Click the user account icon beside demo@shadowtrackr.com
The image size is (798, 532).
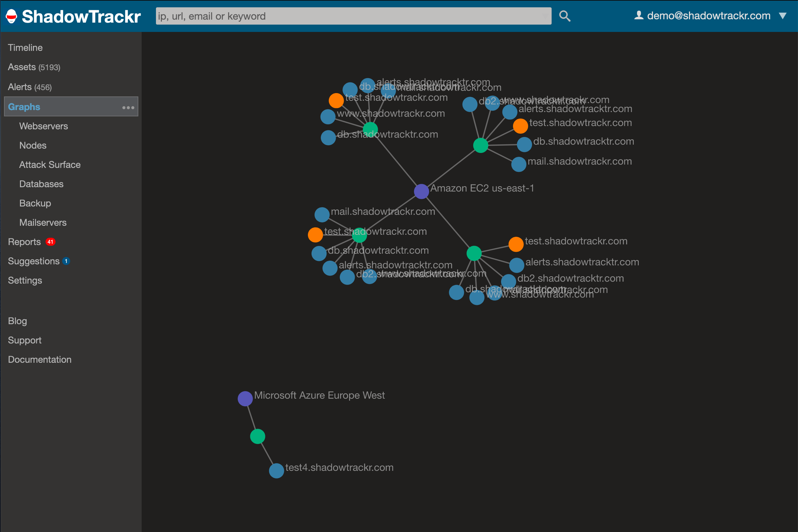[x=639, y=15]
